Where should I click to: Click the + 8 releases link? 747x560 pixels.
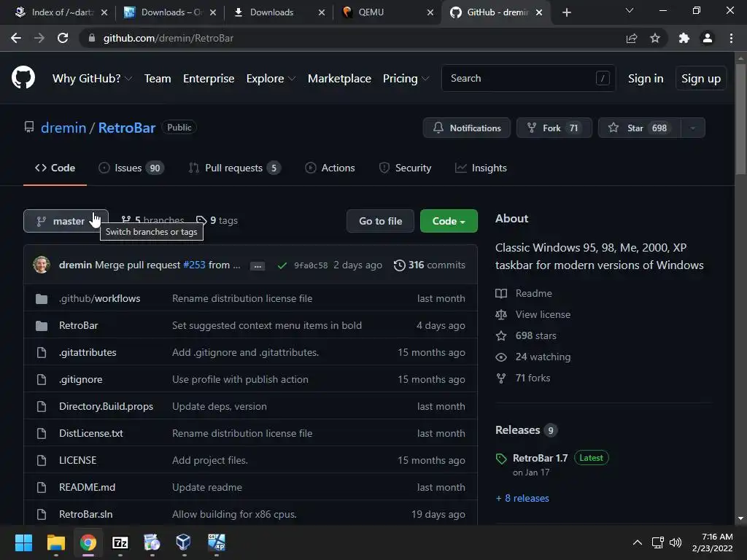(x=522, y=498)
